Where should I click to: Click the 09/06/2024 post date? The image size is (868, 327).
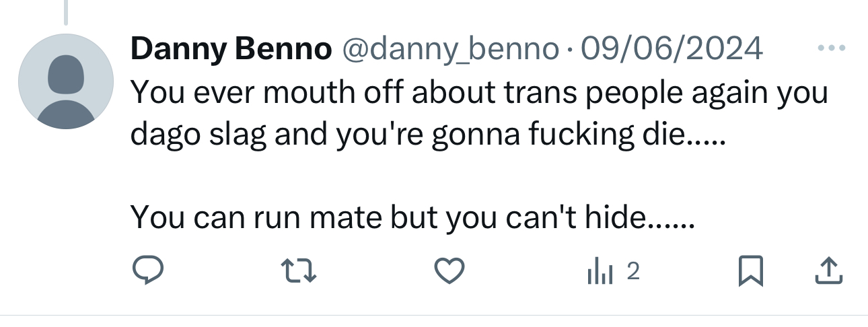click(x=672, y=48)
